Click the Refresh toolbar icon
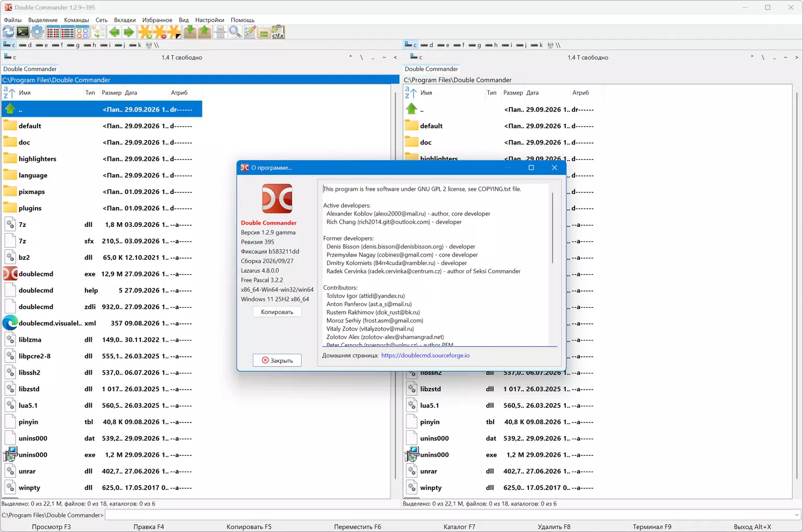 [8, 32]
